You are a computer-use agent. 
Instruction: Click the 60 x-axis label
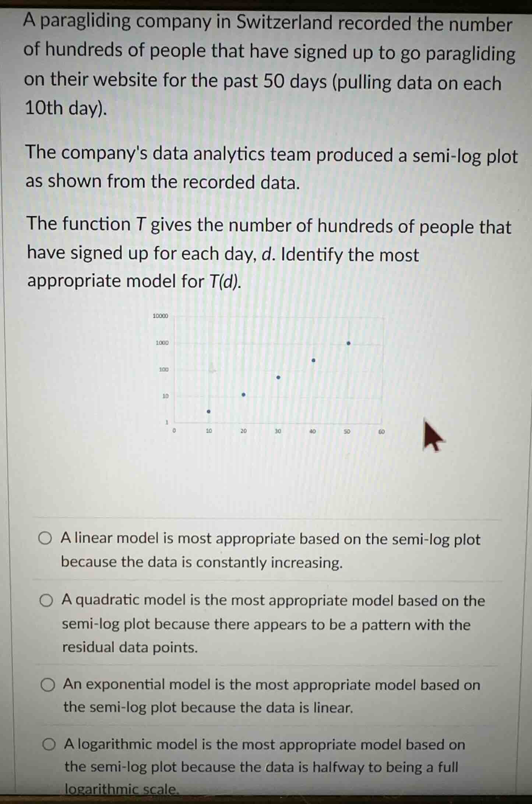coord(381,431)
